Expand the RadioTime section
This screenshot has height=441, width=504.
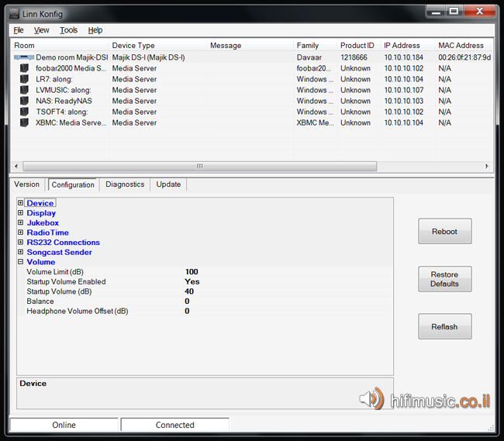point(21,233)
